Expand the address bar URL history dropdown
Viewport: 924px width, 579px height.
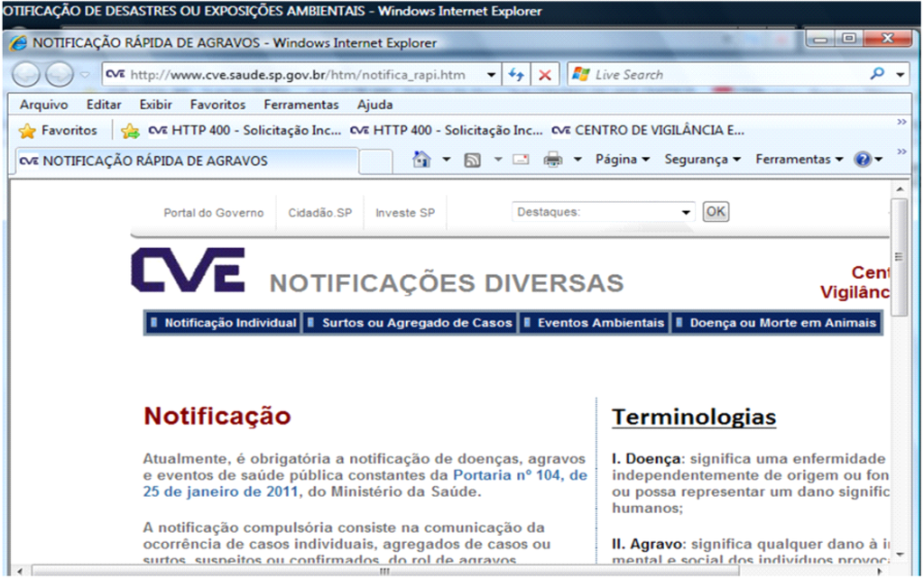tap(491, 75)
